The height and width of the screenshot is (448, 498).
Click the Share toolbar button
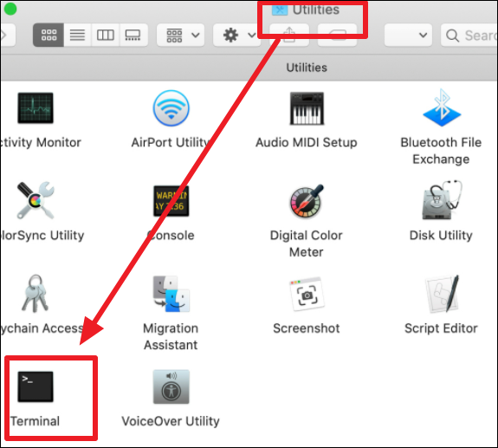[289, 35]
